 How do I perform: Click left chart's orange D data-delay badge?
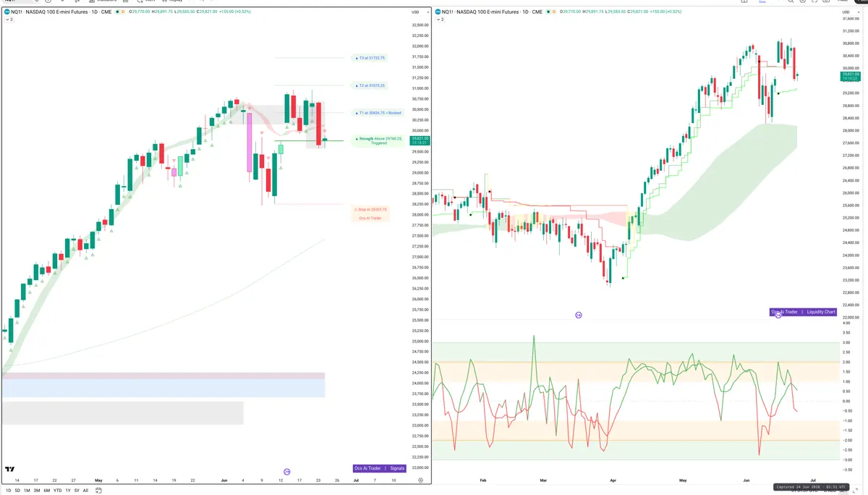(123, 12)
